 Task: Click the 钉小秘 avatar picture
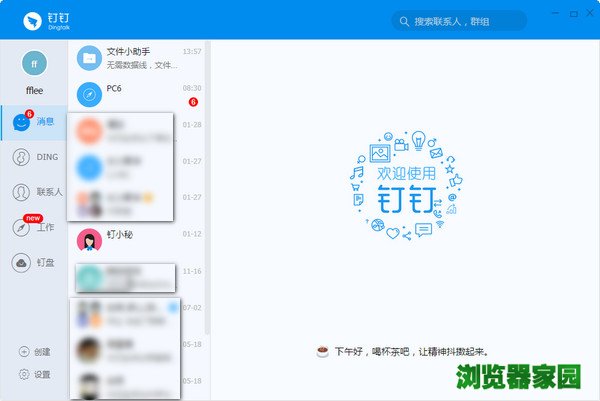click(91, 240)
